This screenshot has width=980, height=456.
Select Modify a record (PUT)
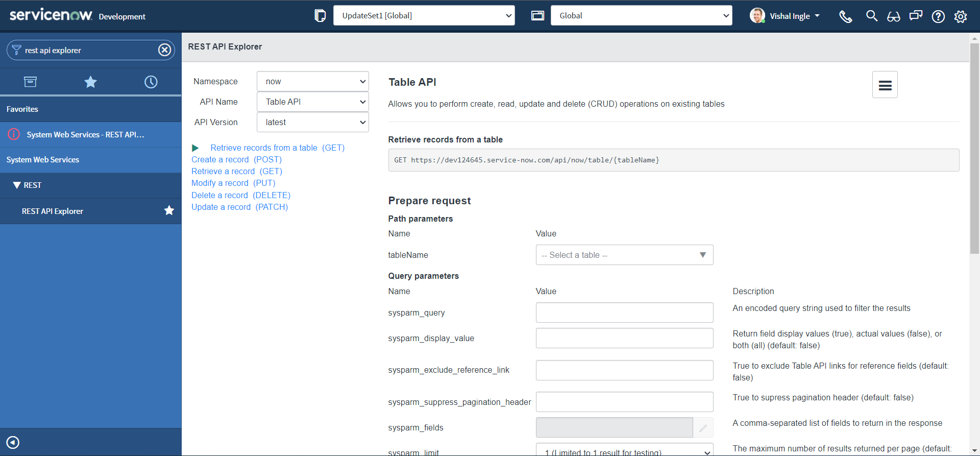233,183
